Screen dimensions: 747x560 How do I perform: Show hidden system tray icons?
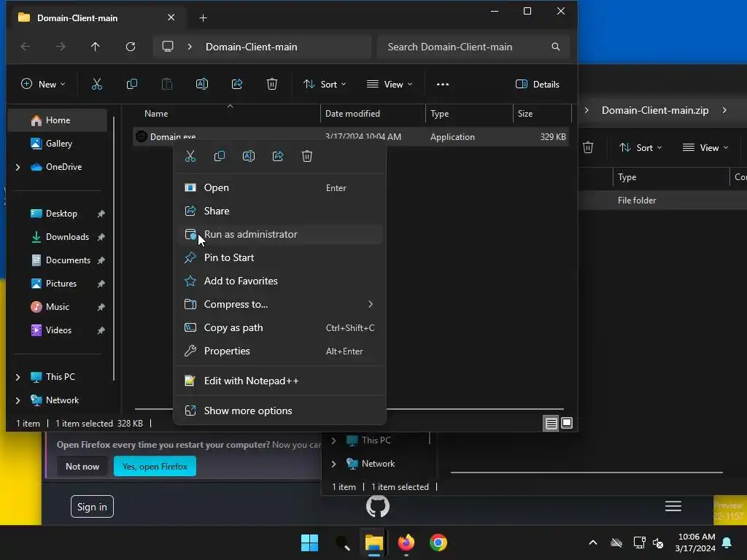click(593, 542)
